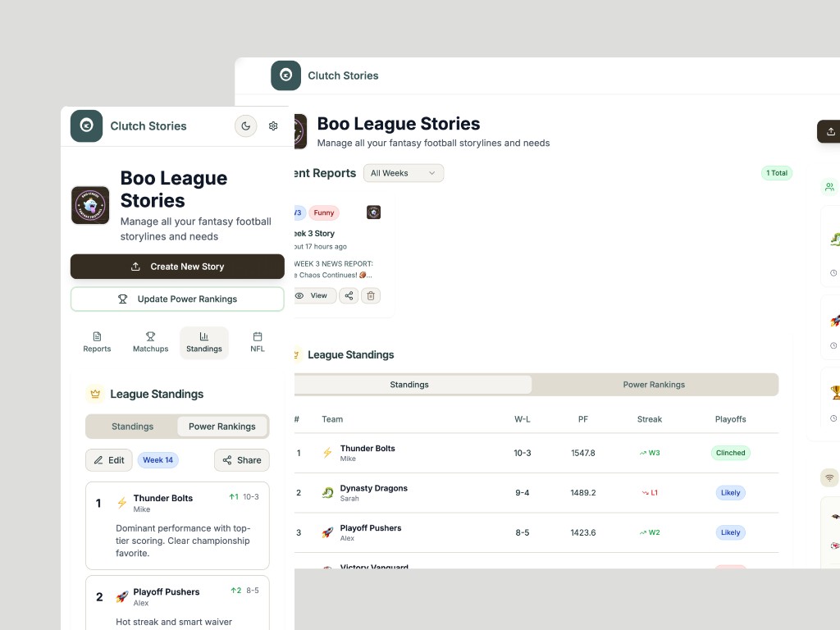Click Create New Story button

(x=177, y=267)
